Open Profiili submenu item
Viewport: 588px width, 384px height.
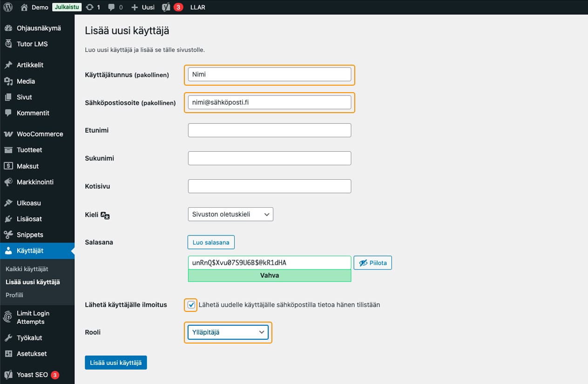pos(14,295)
